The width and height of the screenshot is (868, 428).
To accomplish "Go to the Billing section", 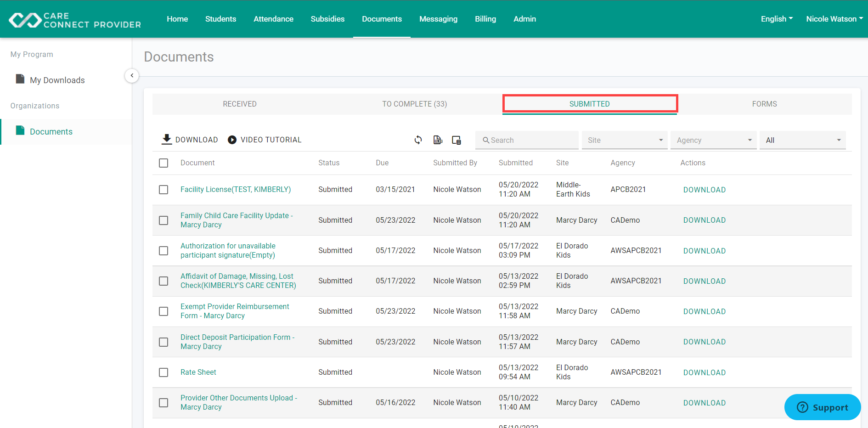I will [485, 19].
